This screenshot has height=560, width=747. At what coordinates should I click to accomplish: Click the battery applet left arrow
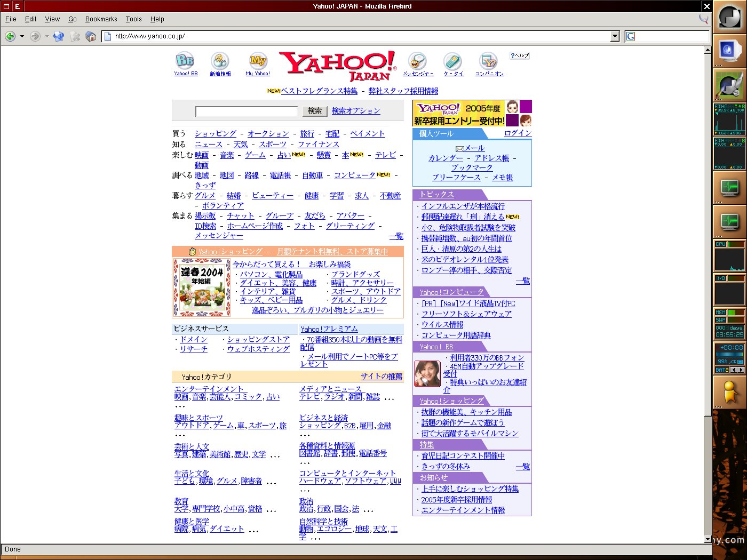coord(734,370)
